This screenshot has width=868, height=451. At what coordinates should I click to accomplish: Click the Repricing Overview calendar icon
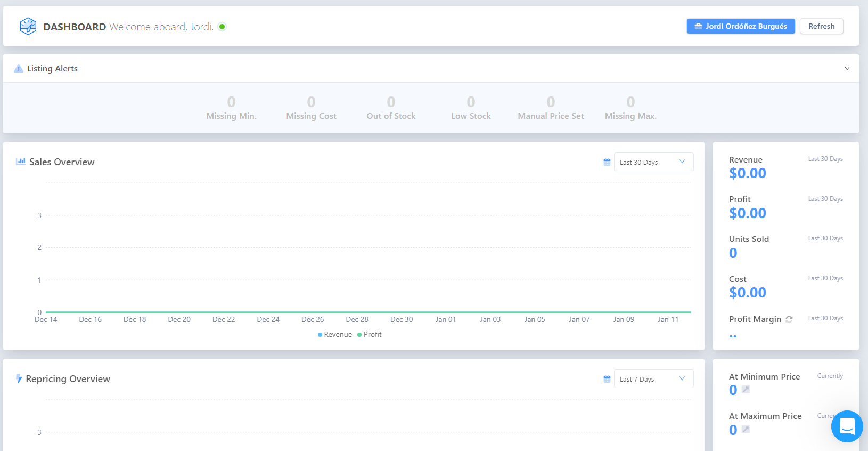[607, 379]
